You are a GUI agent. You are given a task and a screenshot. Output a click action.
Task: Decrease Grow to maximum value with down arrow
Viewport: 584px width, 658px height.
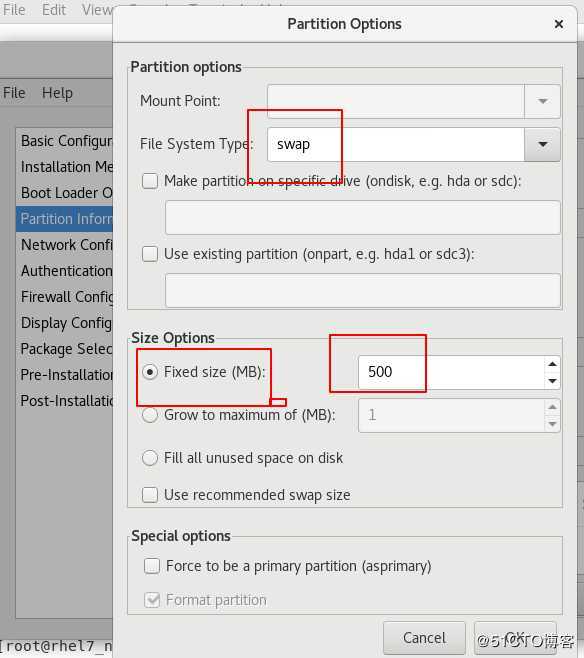pos(553,424)
